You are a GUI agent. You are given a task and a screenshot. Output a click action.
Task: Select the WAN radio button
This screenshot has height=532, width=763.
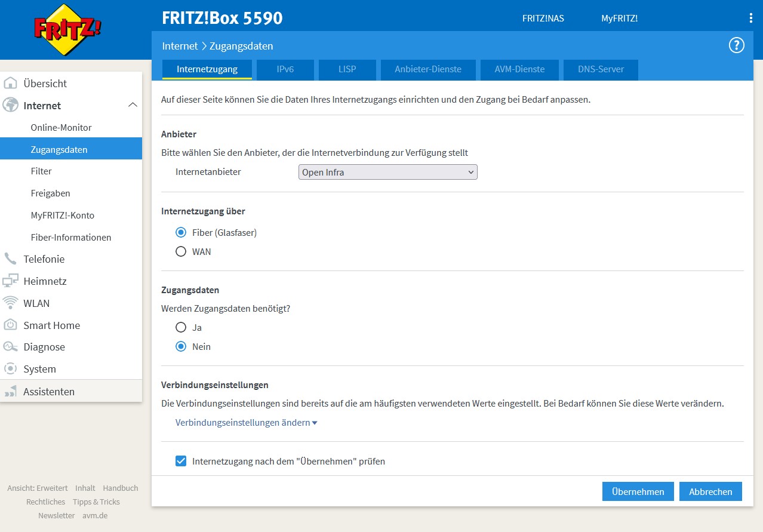point(181,251)
